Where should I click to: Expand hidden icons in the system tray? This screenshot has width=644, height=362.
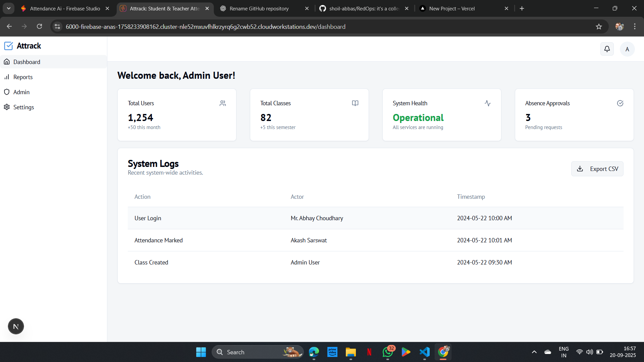click(x=534, y=352)
